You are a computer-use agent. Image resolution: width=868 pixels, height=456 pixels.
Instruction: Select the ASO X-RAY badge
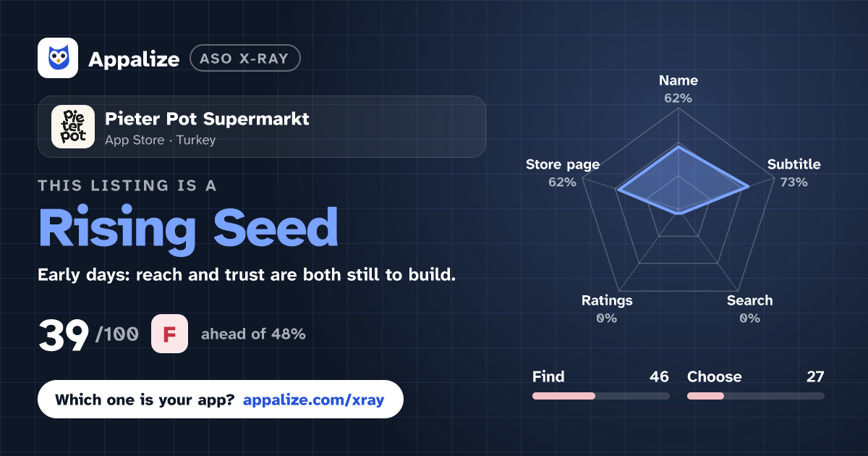coord(244,59)
